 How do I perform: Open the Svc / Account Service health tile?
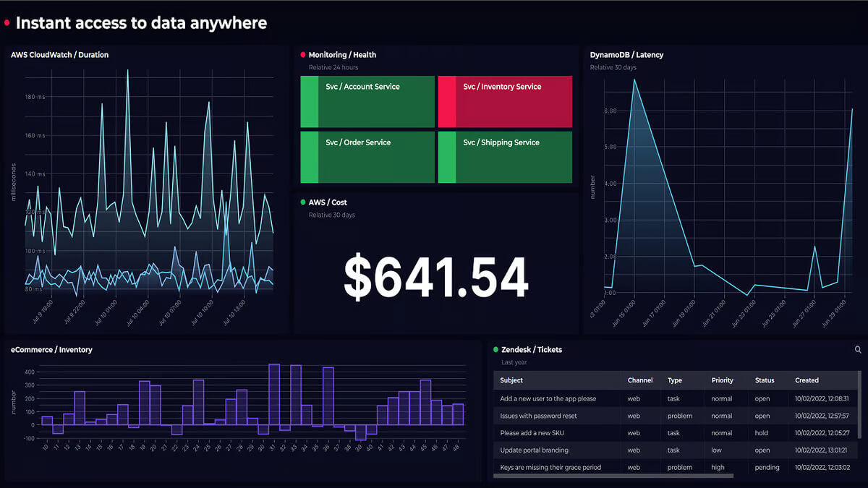367,102
